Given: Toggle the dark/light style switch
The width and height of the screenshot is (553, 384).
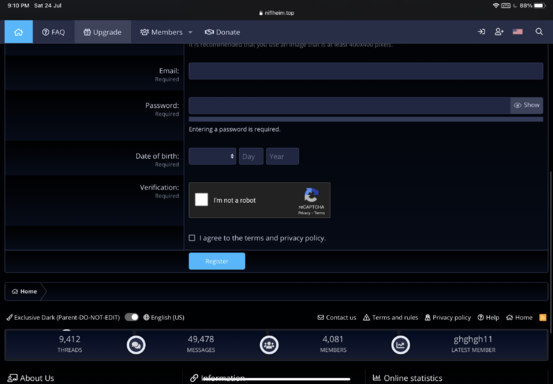Looking at the screenshot, I should [x=132, y=317].
